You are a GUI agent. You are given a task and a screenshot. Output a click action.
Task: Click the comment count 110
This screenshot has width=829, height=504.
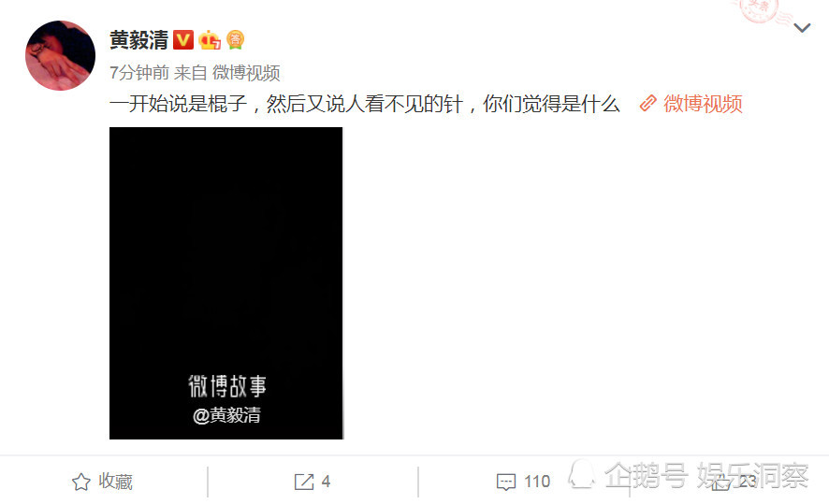click(537, 482)
